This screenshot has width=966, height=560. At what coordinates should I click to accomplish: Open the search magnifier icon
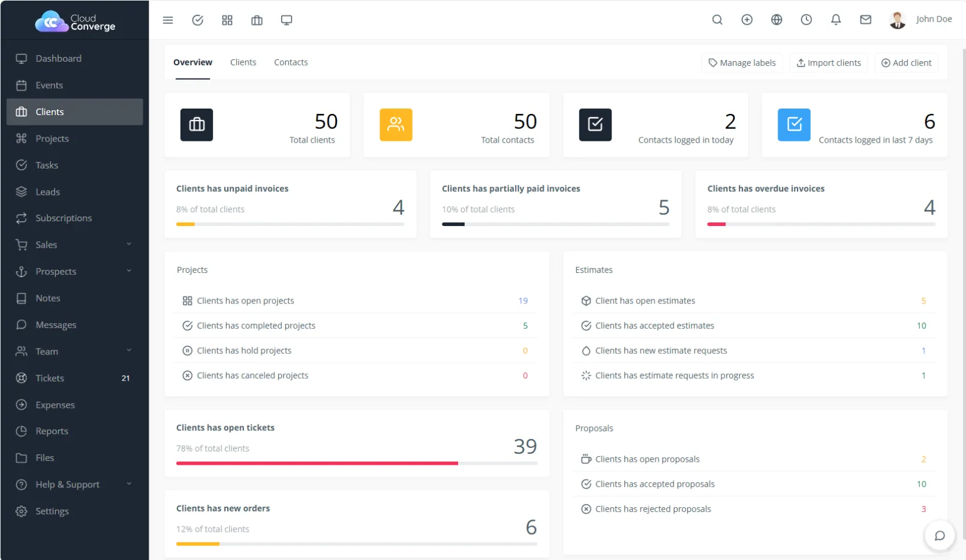[x=717, y=20]
